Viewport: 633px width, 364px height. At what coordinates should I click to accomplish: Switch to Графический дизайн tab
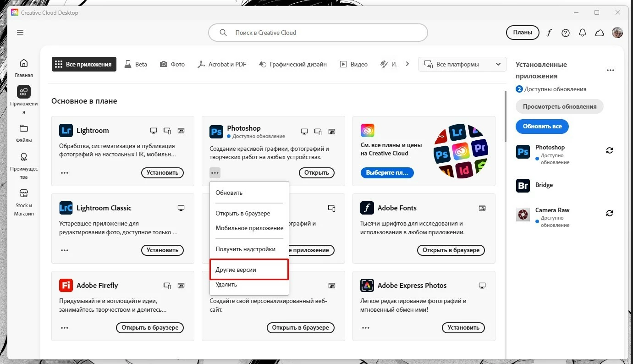[293, 64]
